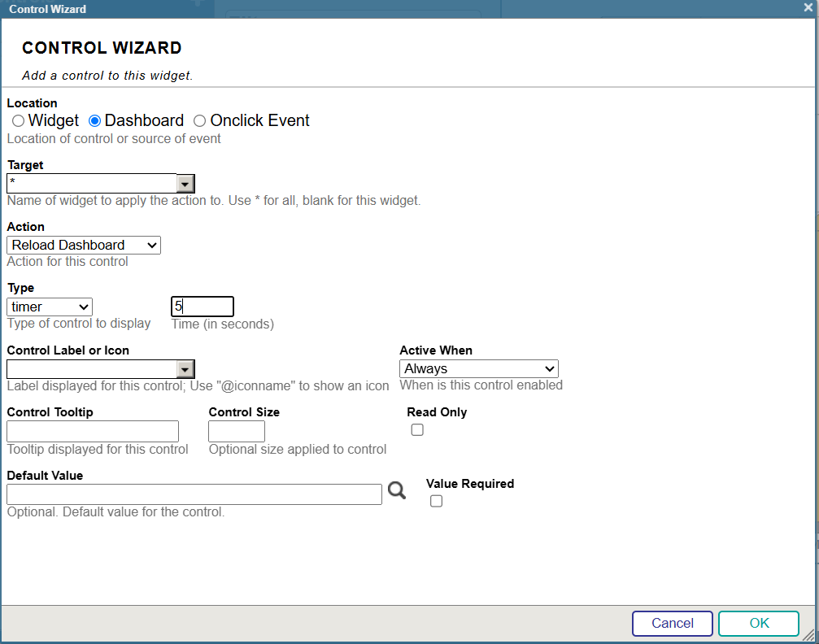Screen dimensions: 819x644
Task: Click the Target text input field
Action: [91, 184]
